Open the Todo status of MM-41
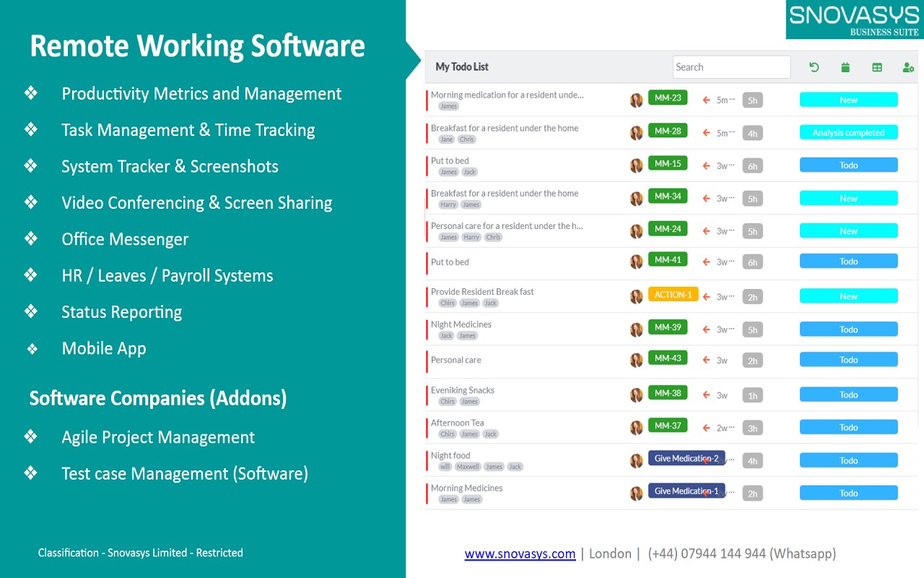 [x=848, y=262]
